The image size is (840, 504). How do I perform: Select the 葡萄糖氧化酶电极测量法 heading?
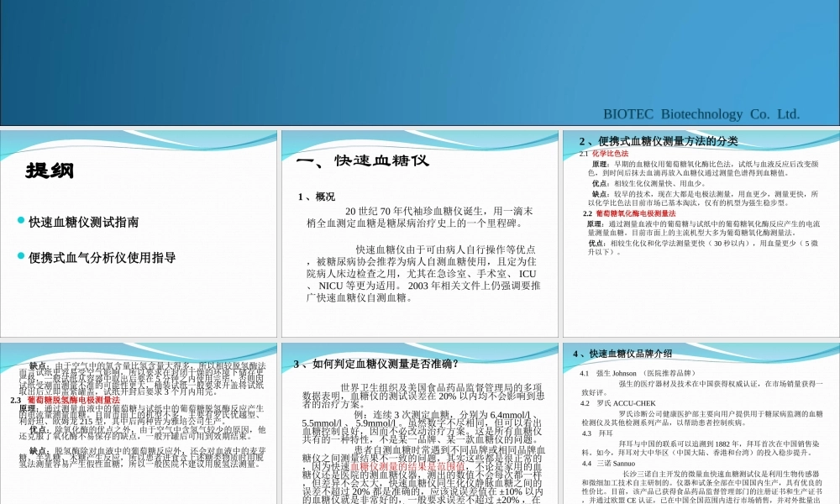click(635, 213)
